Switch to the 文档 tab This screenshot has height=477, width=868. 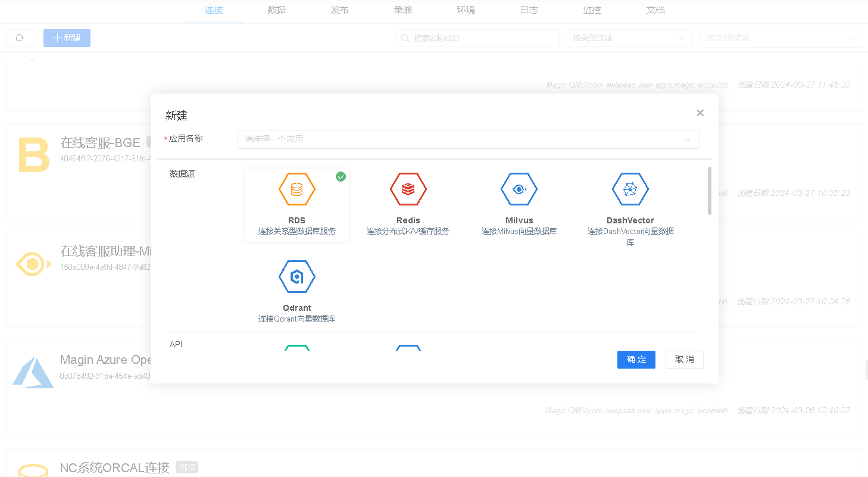pyautogui.click(x=655, y=10)
